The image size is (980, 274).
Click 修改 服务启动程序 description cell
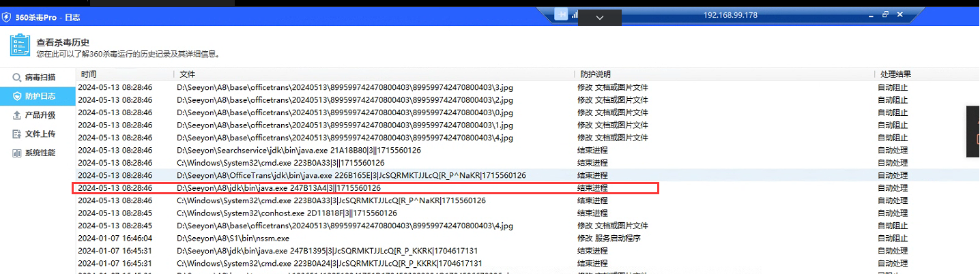click(609, 238)
